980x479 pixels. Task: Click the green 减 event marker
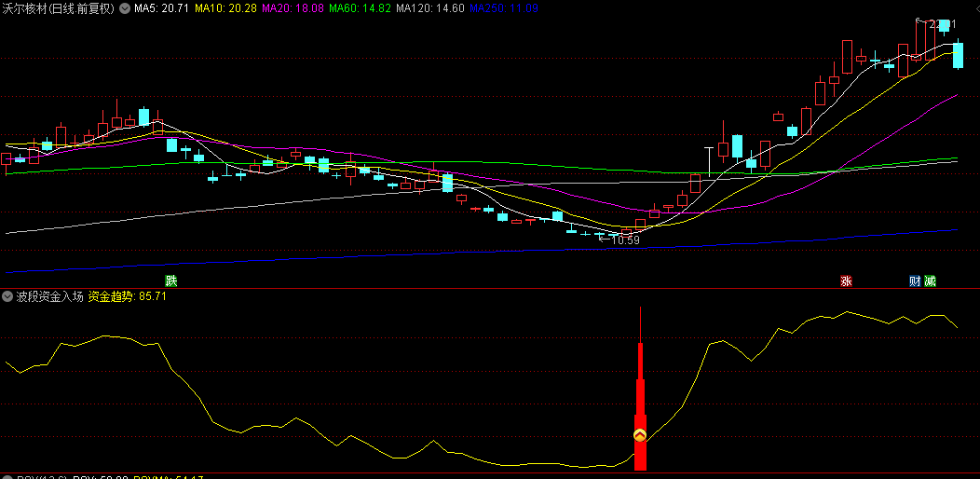pos(930,281)
